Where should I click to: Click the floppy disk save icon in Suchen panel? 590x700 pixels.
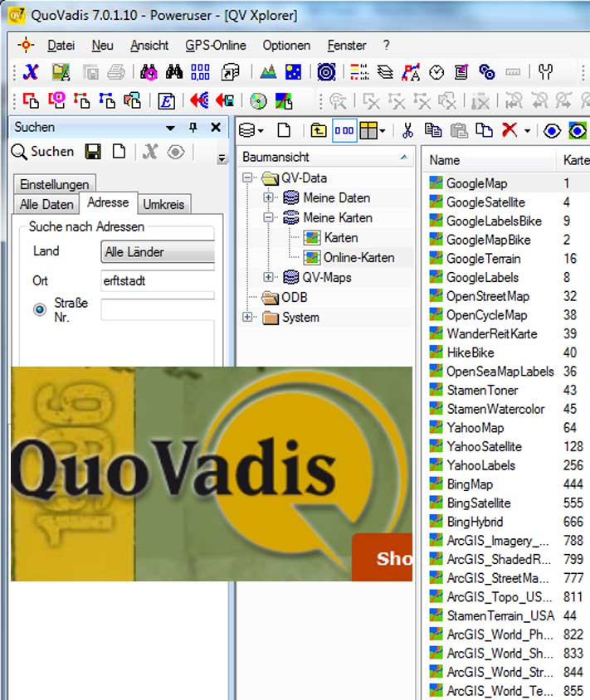[94, 152]
